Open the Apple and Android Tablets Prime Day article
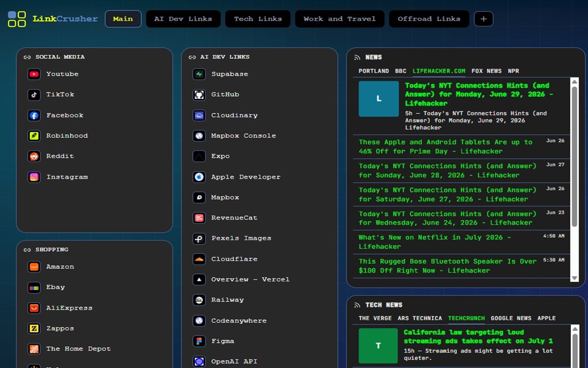 click(446, 147)
